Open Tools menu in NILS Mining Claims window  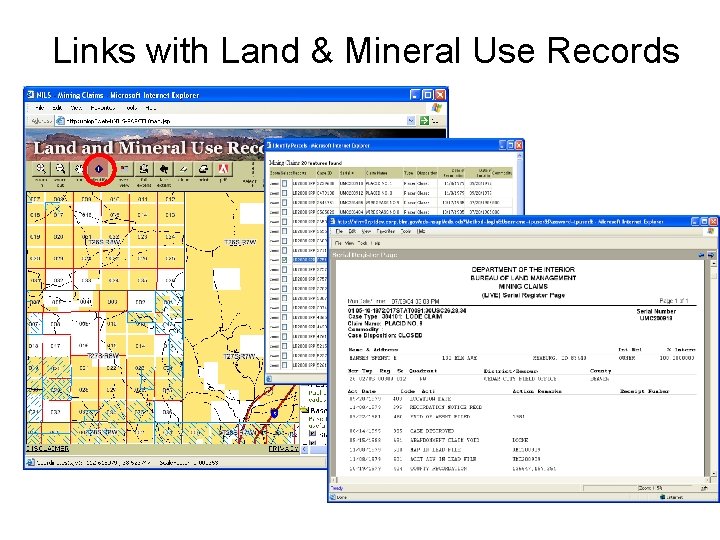tap(131, 108)
